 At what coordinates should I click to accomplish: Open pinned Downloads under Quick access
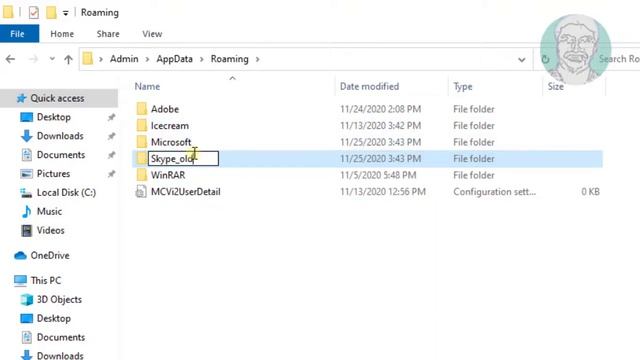pos(60,136)
